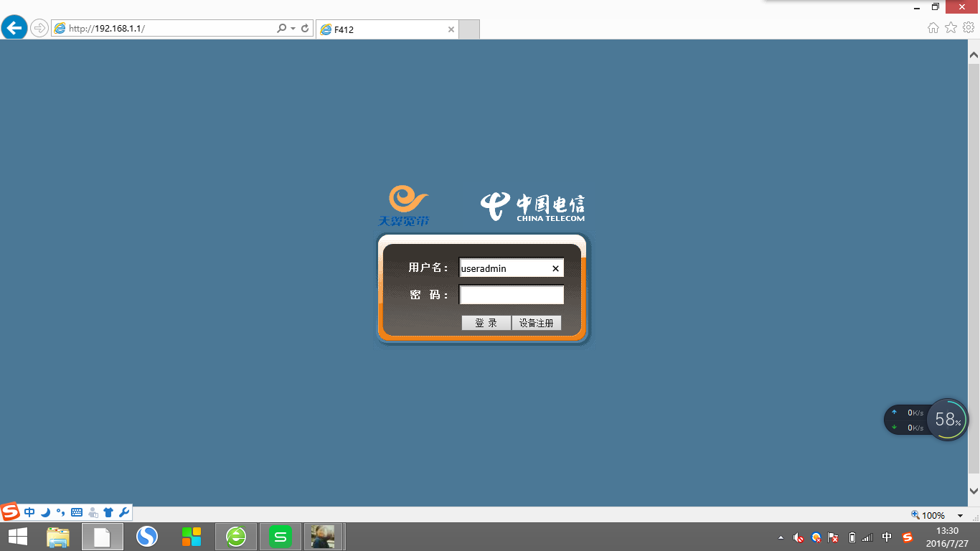Click the scrollbar down arrow
Screen dimensions: 980x551
tap(974, 491)
